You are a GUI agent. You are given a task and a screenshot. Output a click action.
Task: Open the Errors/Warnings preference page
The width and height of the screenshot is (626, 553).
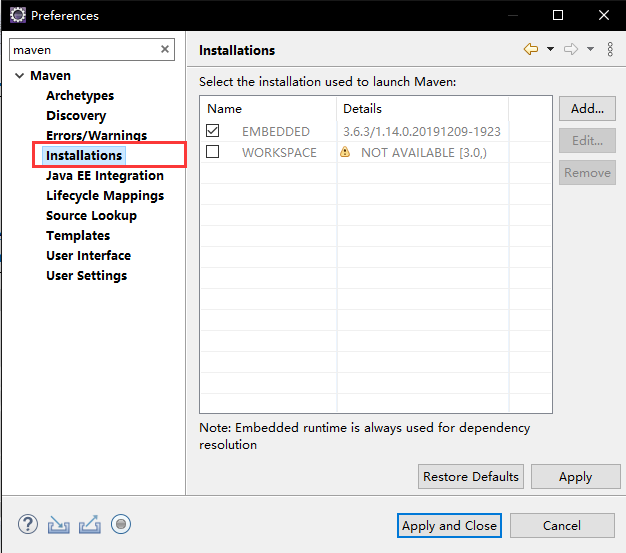tap(97, 135)
